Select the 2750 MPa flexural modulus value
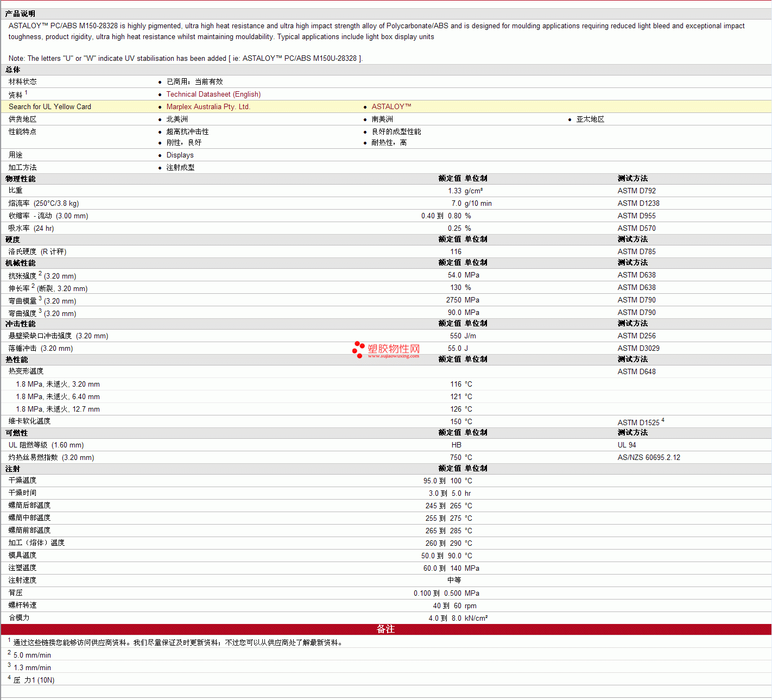Image resolution: width=772 pixels, height=700 pixels. [x=463, y=300]
